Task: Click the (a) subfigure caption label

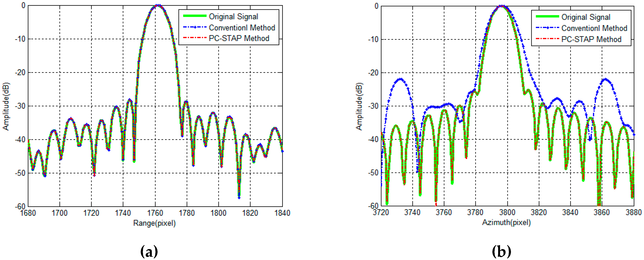Action: tap(149, 252)
